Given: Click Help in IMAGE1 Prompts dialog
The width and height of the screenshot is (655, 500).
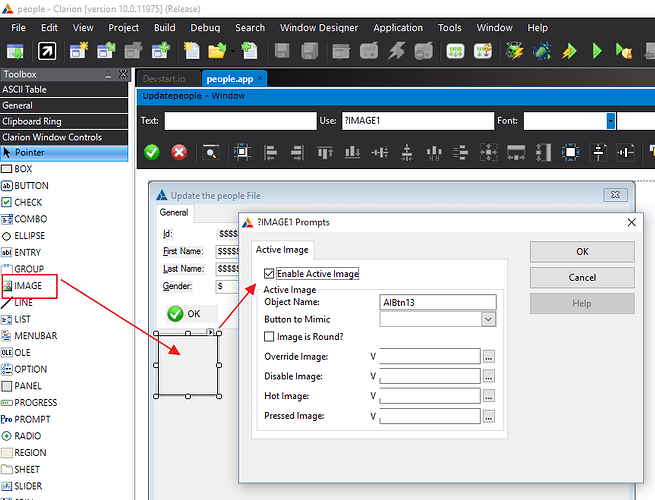Looking at the screenshot, I should point(582,303).
